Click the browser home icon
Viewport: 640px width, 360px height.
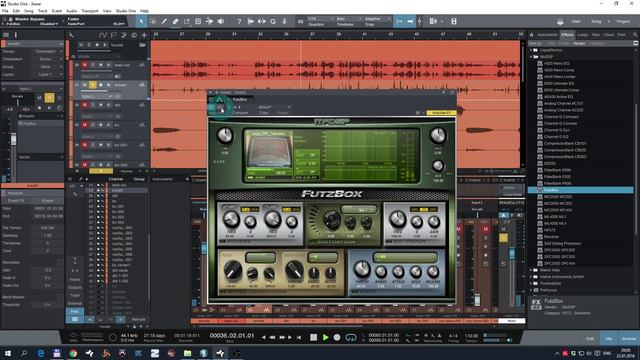(x=531, y=35)
